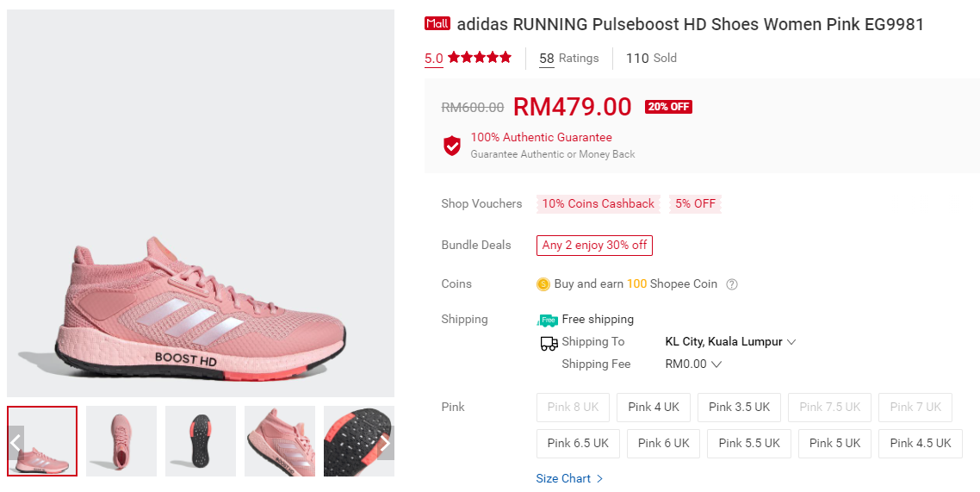The height and width of the screenshot is (492, 980).
Task: Select the shoe sole thumbnail image
Action: 201,441
